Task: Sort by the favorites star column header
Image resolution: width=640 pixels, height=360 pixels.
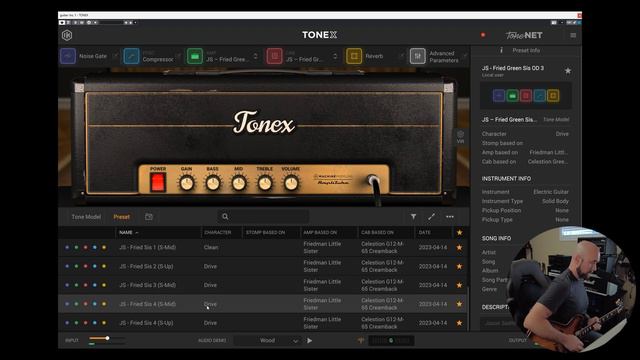Action: click(460, 232)
